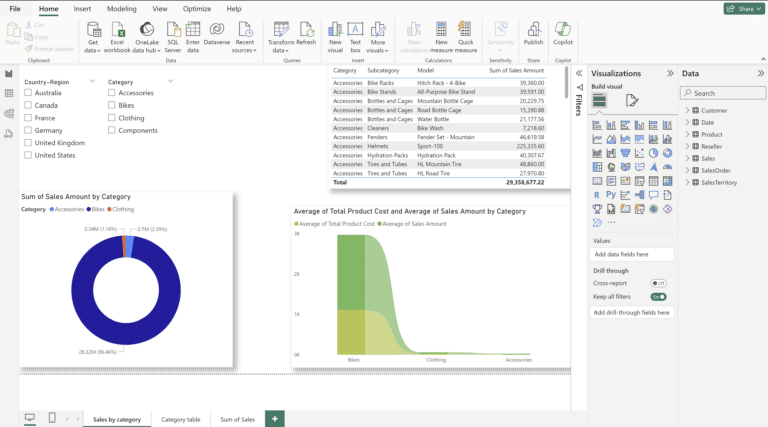Open Country-Region slicer dropdown chevron
This screenshot has height=427, width=768.
(92, 81)
